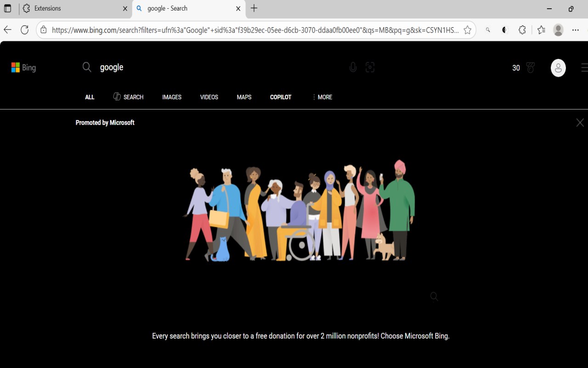Screen dimensions: 588x368
Task: Select the ALL results tab
Action: click(x=90, y=97)
